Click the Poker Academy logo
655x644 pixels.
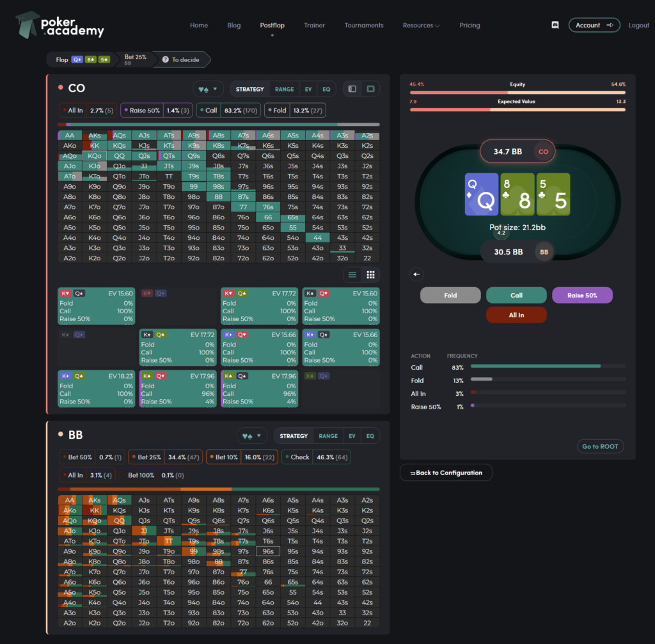pos(60,26)
